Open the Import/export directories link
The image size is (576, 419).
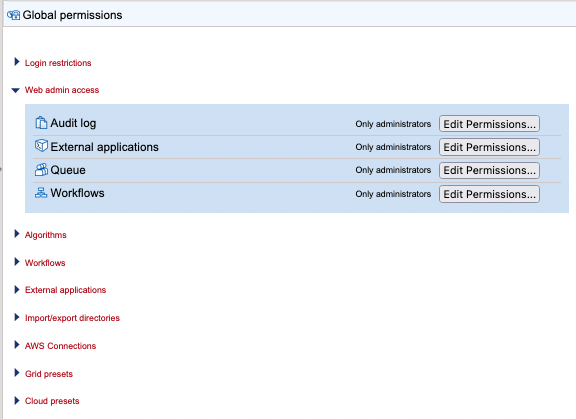coord(72,318)
